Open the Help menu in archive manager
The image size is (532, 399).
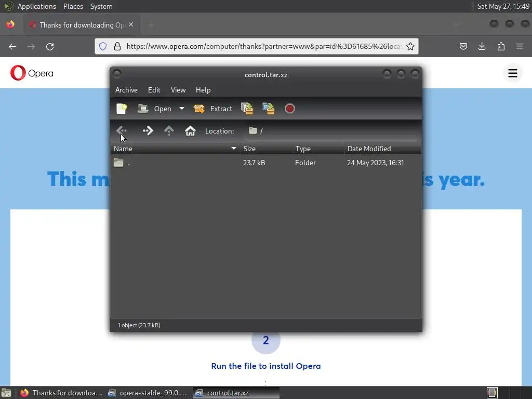click(203, 90)
